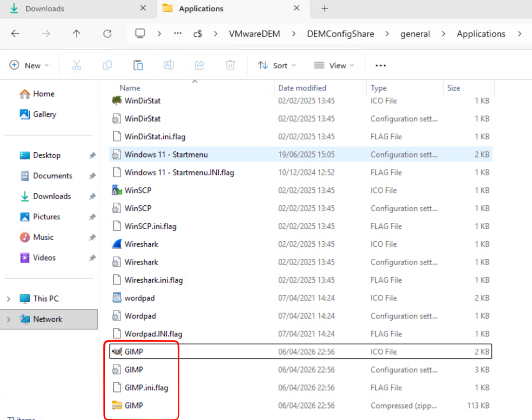Unpin Videos using its pin icon
Screen dimensions: 532x420
[x=92, y=258]
